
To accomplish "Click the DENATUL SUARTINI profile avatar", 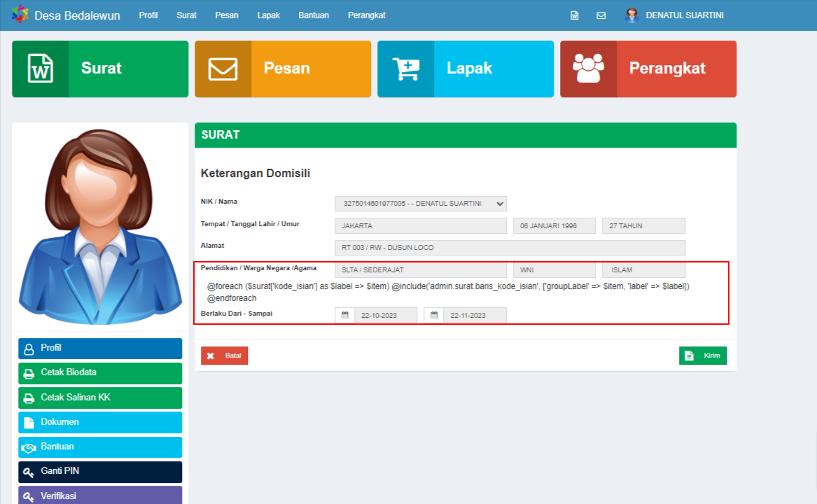I will (x=632, y=15).
